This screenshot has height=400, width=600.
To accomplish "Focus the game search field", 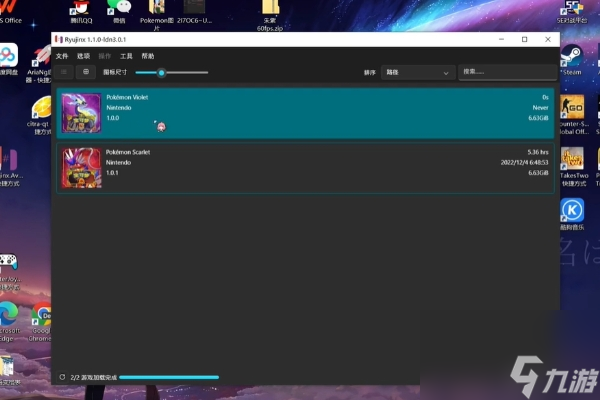I will pos(507,72).
